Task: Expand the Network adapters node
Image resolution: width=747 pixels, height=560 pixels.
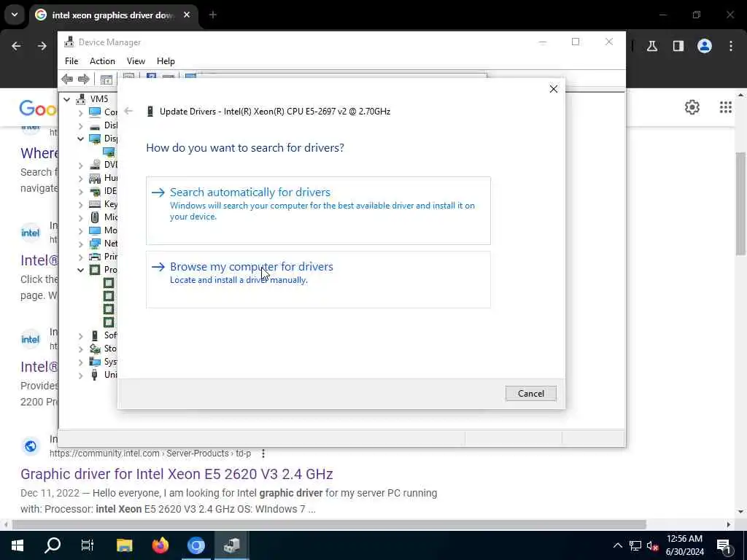Action: 80,244
